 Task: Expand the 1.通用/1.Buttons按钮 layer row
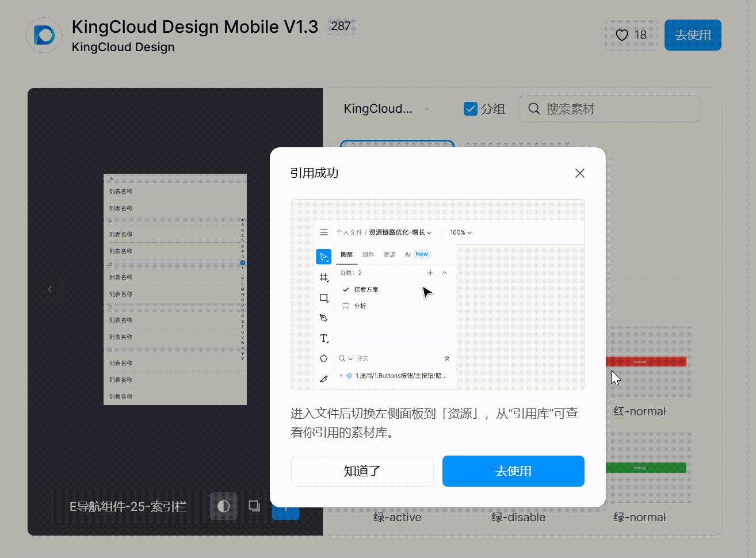pos(341,376)
